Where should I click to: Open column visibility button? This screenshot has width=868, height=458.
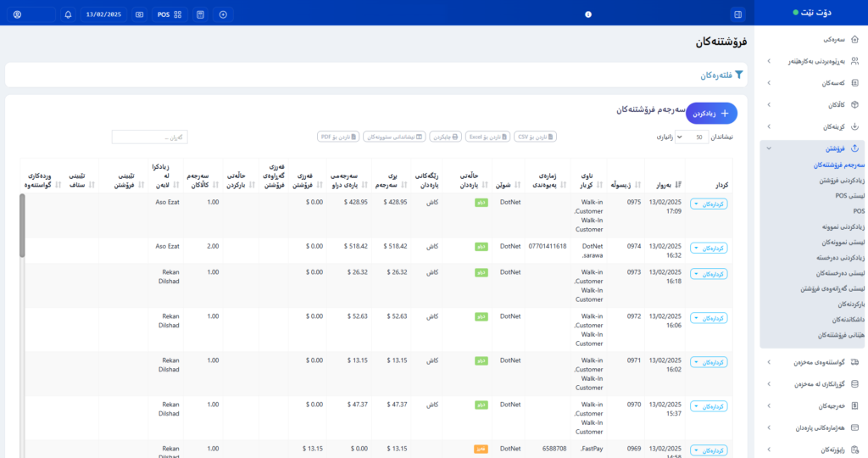394,137
